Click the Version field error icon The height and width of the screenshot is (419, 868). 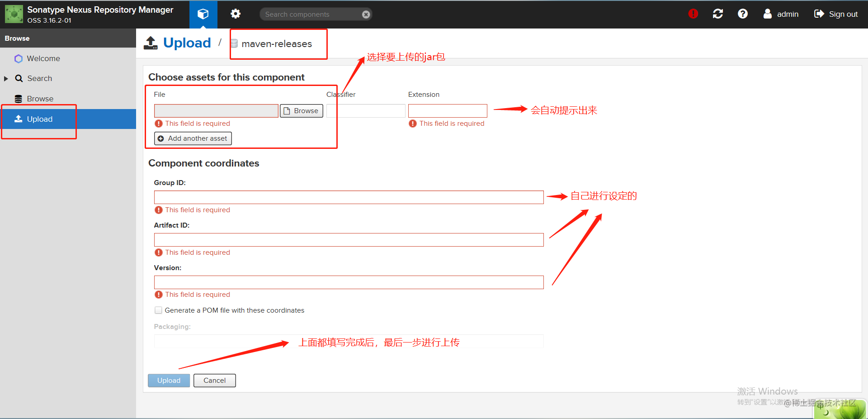(x=159, y=295)
